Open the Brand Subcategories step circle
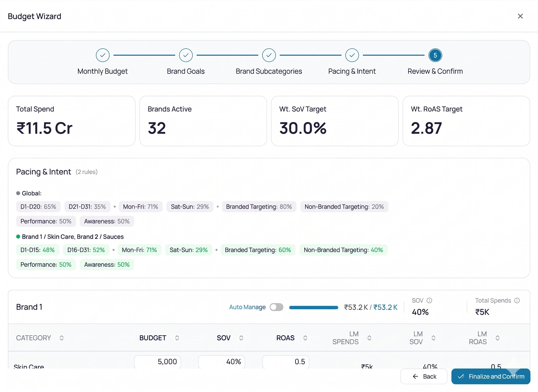538x392 pixels. point(269,55)
